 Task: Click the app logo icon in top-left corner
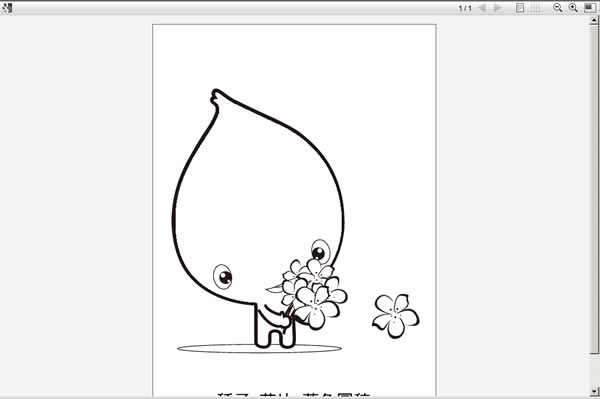point(7,8)
